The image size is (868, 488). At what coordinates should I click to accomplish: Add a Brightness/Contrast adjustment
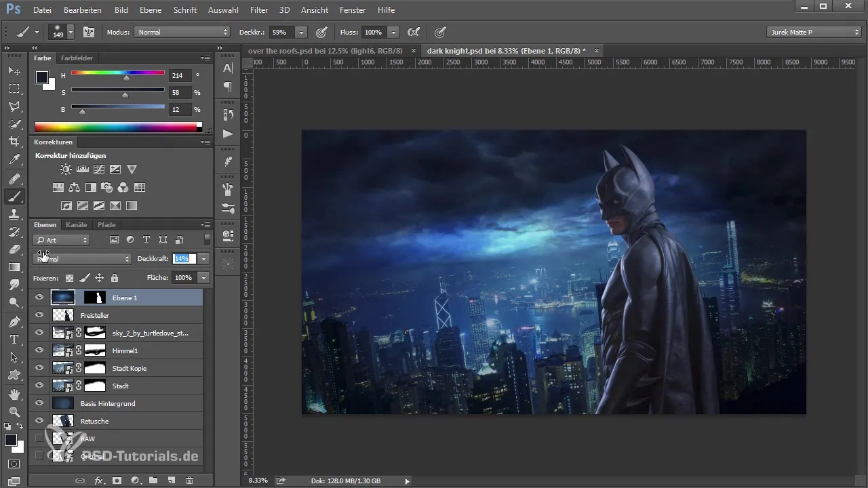pos(66,169)
